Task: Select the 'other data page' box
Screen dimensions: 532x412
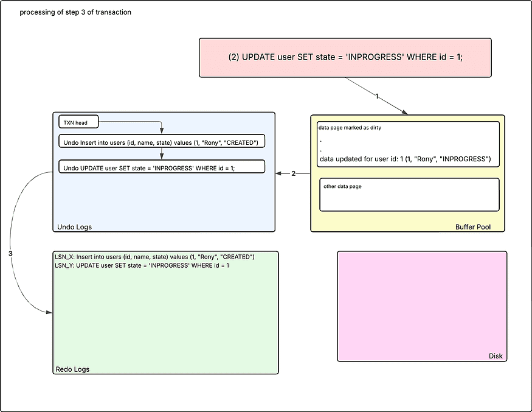Action: (409, 195)
